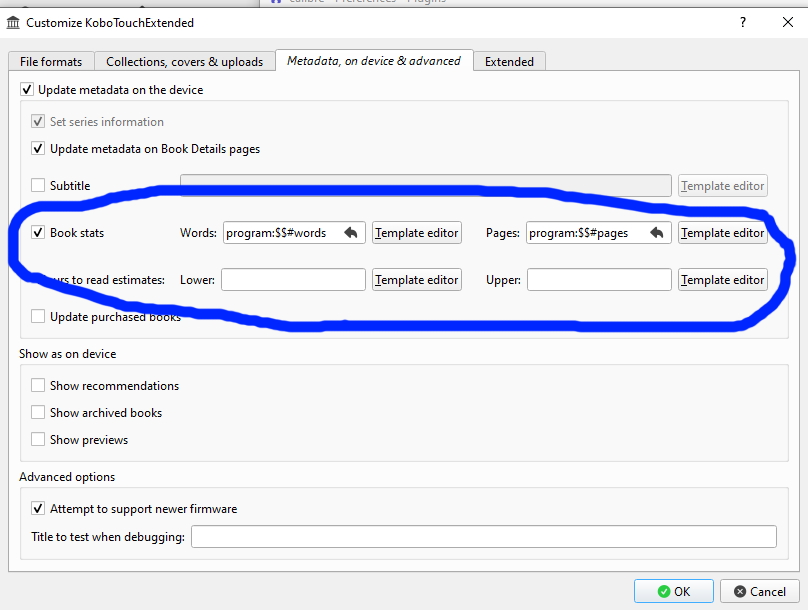Switch to the File formats tab
Image resolution: width=808 pixels, height=610 pixels.
tap(51, 62)
